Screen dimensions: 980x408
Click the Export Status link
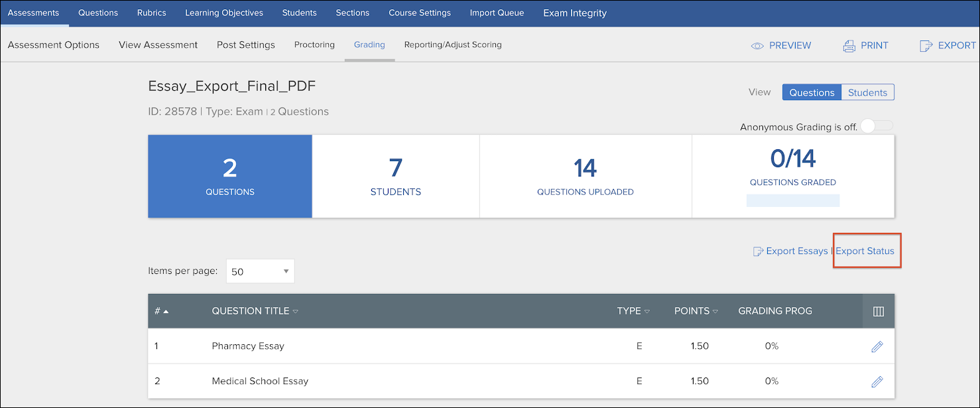[865, 251]
